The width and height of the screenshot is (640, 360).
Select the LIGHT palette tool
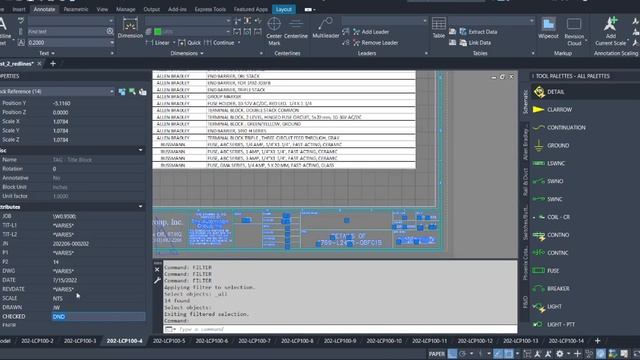point(547,307)
